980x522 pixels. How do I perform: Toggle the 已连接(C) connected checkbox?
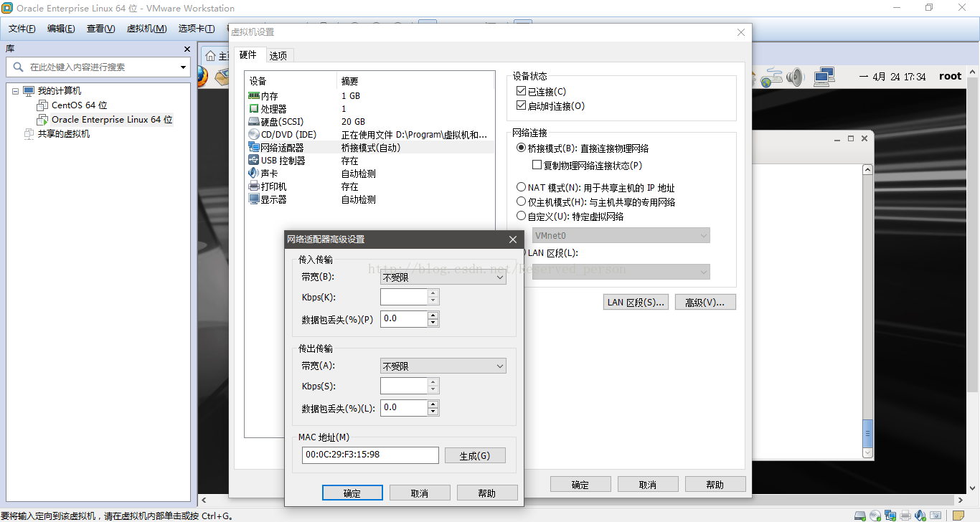click(521, 92)
